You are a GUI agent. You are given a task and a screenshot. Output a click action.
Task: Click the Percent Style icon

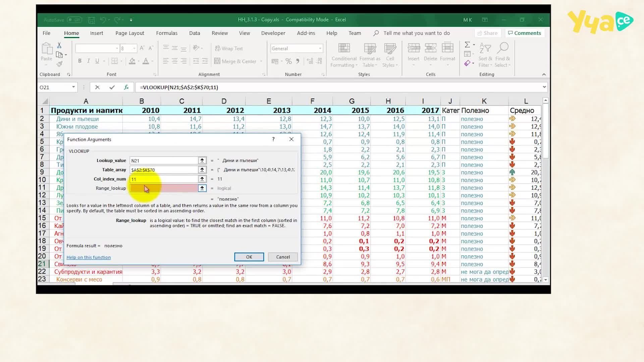coord(288,61)
